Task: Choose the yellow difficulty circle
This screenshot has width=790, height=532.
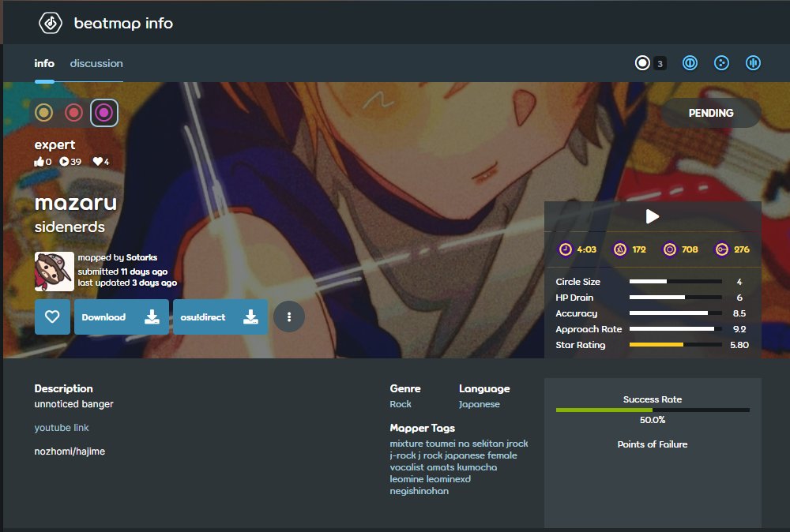Action: click(x=43, y=112)
